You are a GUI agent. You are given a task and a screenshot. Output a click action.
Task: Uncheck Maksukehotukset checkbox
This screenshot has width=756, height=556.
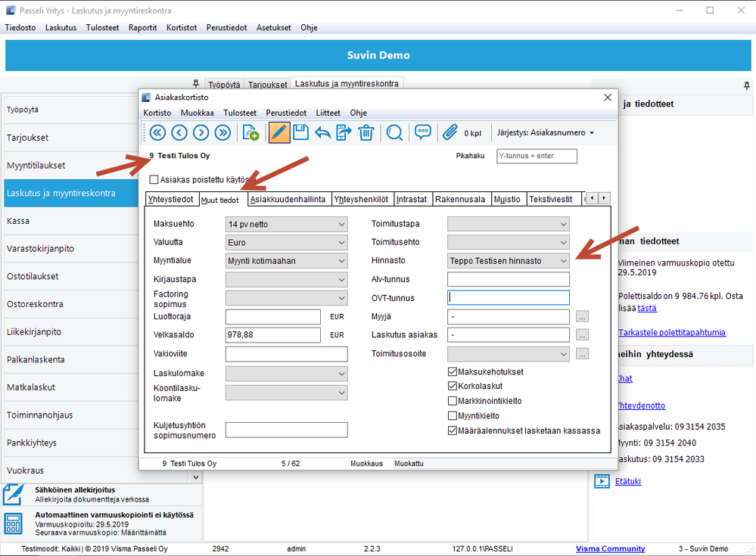click(453, 371)
